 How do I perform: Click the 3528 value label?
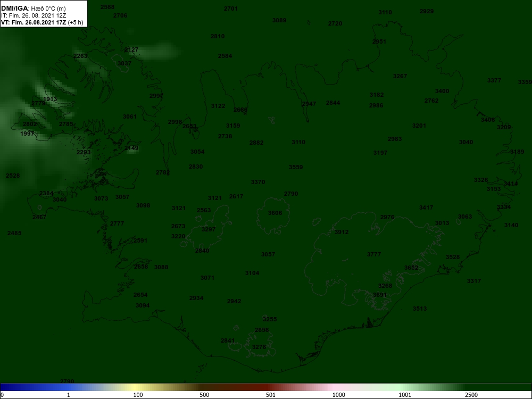[453, 257]
